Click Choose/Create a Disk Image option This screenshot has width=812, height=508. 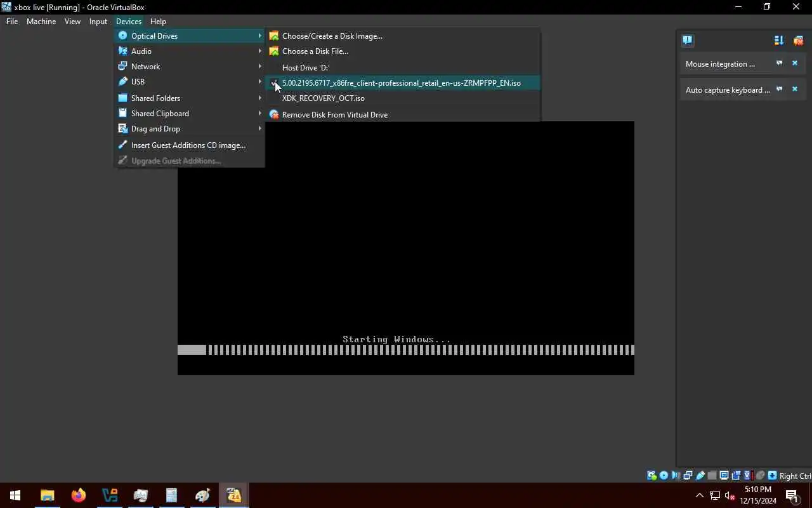point(403,36)
